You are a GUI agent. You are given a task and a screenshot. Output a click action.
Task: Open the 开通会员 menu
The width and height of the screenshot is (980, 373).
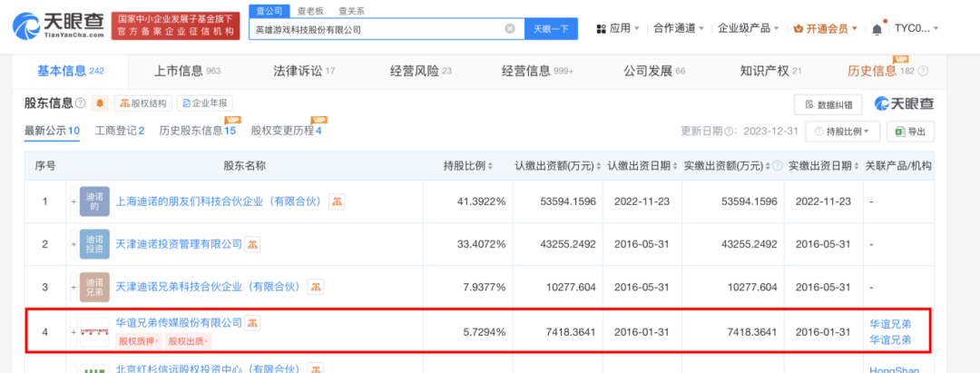[825, 28]
